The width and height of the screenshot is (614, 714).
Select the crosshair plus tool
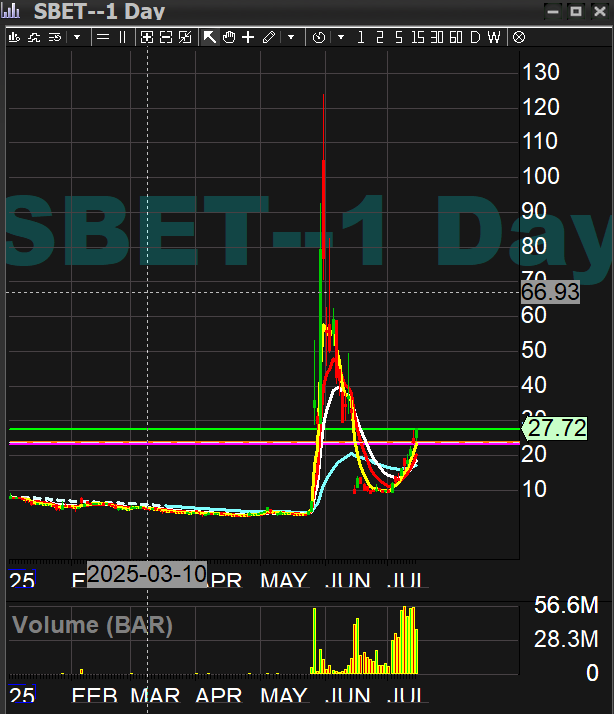pyautogui.click(x=248, y=37)
